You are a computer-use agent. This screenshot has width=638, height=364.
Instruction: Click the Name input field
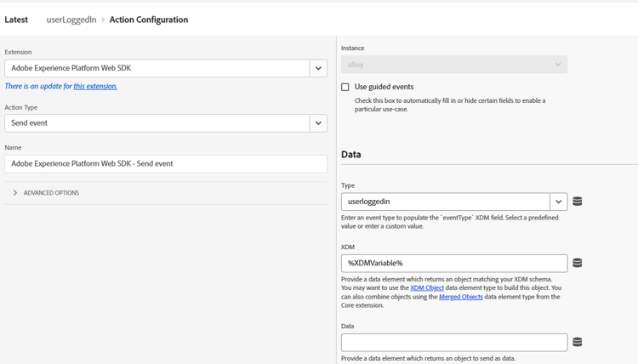tap(165, 163)
